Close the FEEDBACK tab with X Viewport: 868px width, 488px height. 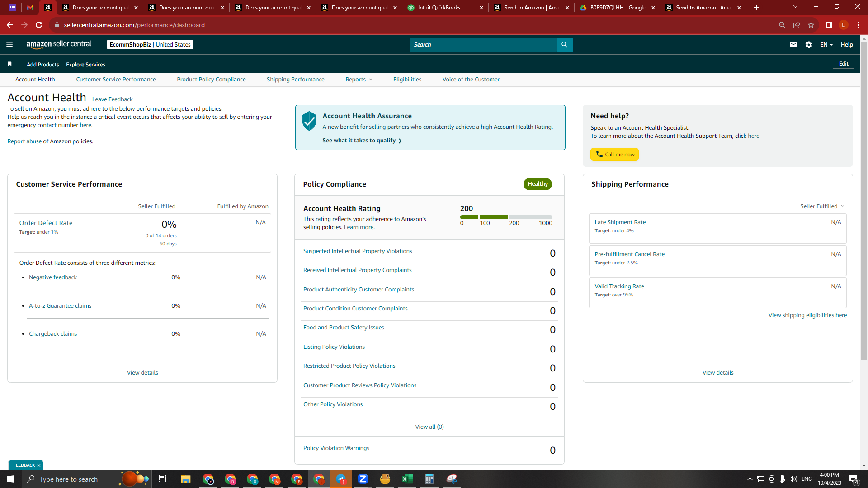(x=39, y=465)
